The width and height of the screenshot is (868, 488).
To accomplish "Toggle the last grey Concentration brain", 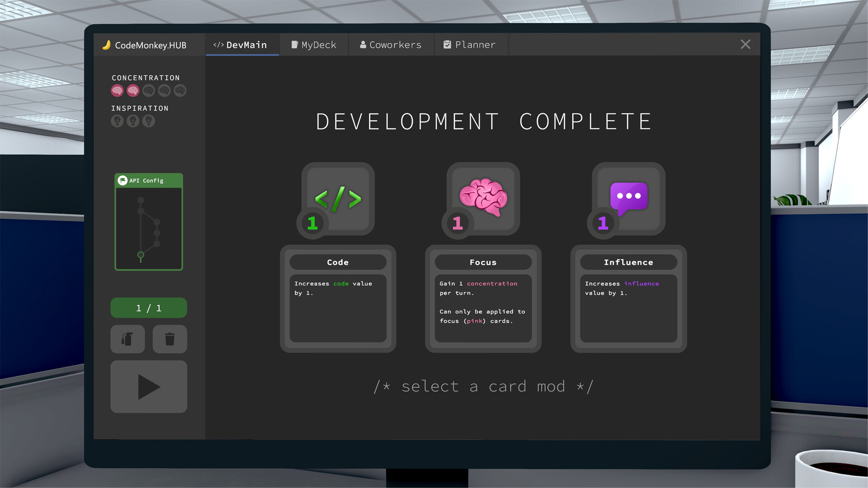I will pos(180,90).
